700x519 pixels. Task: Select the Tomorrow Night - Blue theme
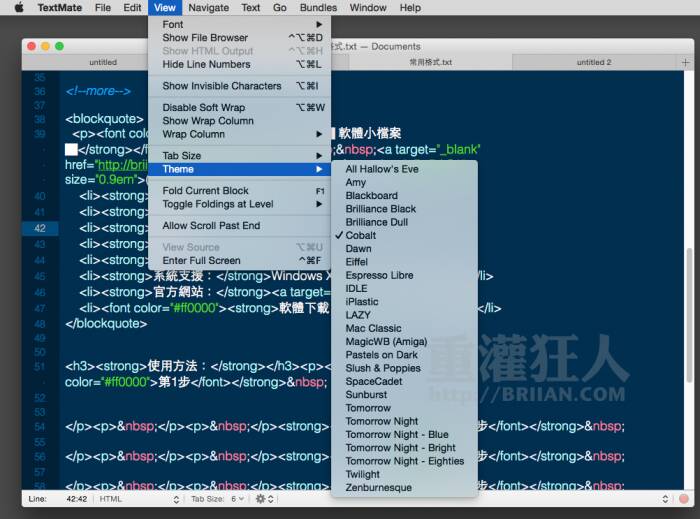(404, 434)
